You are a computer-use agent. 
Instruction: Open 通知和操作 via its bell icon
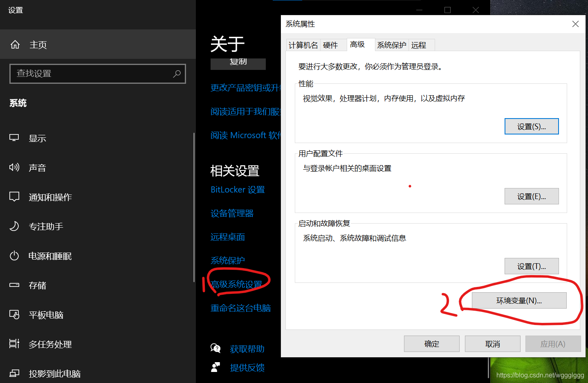coord(14,197)
